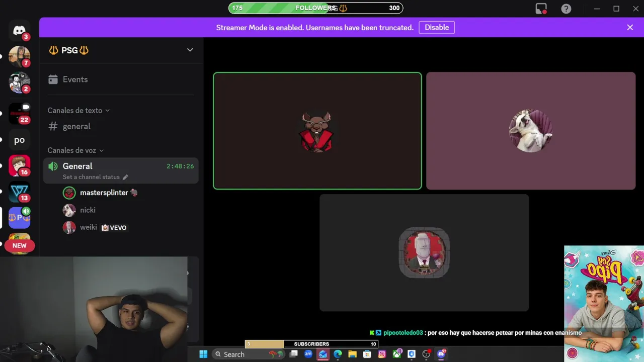
Task: Select the PSG server icon in sidebar
Action: point(19,218)
